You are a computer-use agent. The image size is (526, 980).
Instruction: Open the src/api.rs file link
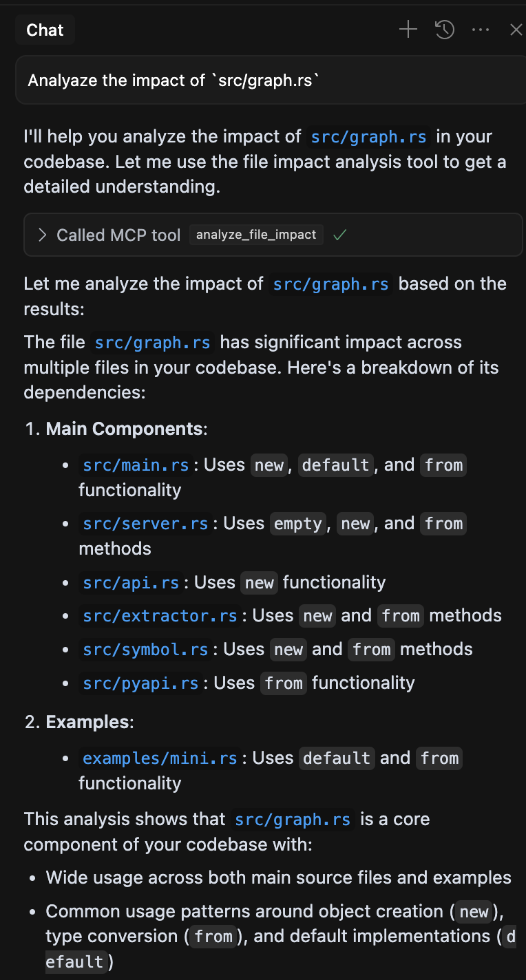point(130,582)
